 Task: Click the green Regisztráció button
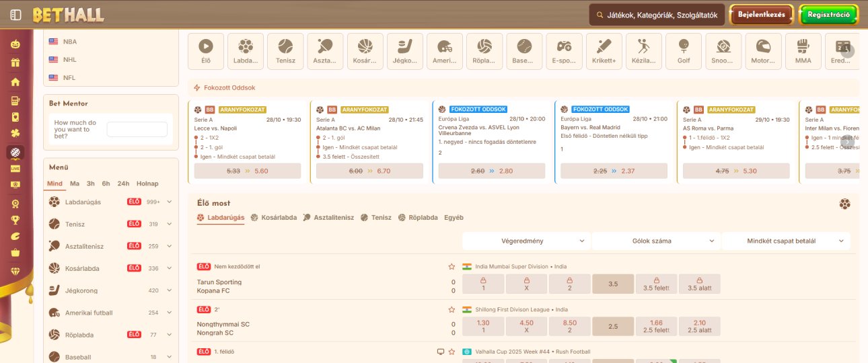pyautogui.click(x=828, y=15)
